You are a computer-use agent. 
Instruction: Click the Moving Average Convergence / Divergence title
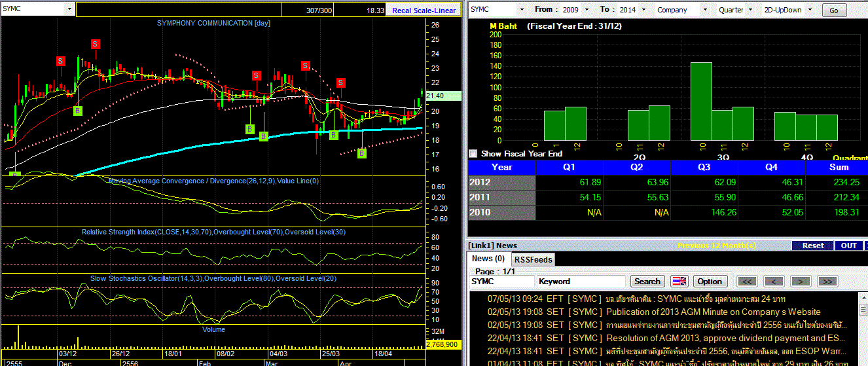pos(213,181)
